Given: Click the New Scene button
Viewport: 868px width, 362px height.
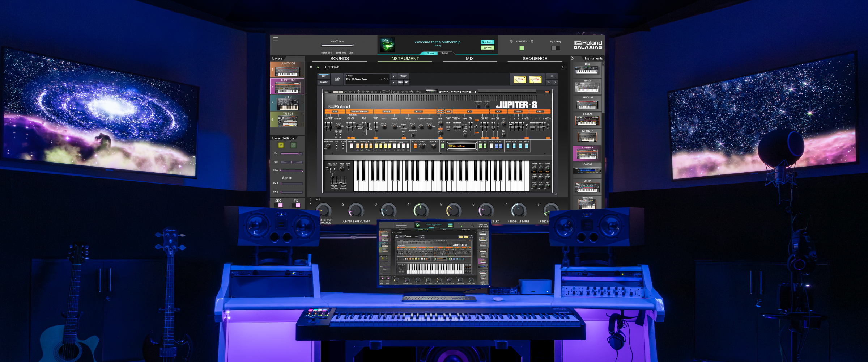Looking at the screenshot, I should pyautogui.click(x=488, y=42).
